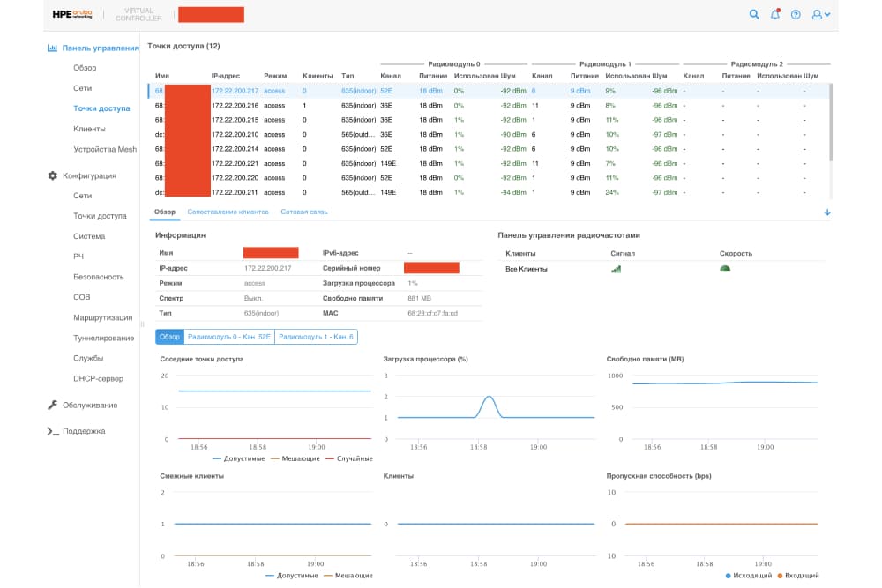Switch to Сопоставление клиентов tab
Viewport: 882px width, 588px height.
[x=228, y=212]
